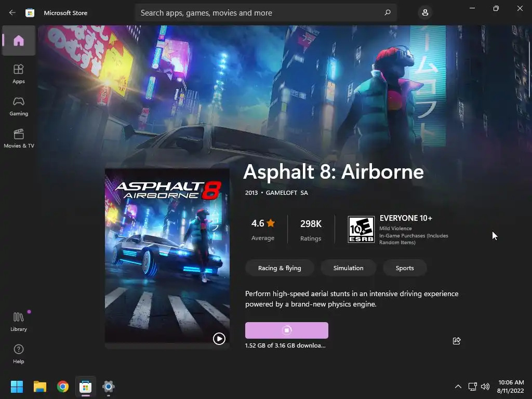Click the GAMELOFT SA publisher name
Screen dimensions: 532x399
point(287,193)
